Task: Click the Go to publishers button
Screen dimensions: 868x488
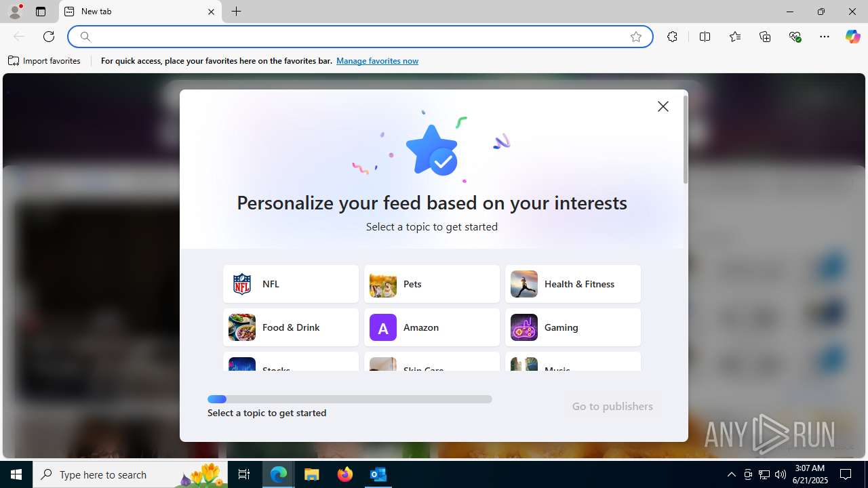Action: [612, 407]
